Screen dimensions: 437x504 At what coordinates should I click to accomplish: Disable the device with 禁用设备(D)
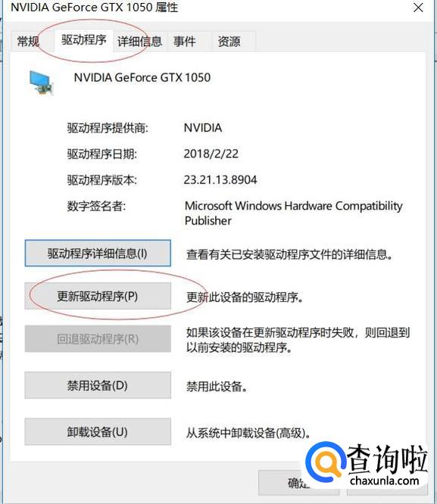tap(98, 385)
